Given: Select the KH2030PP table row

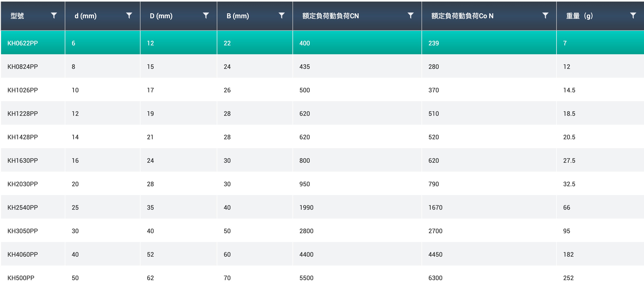Looking at the screenshot, I should click(x=23, y=184).
